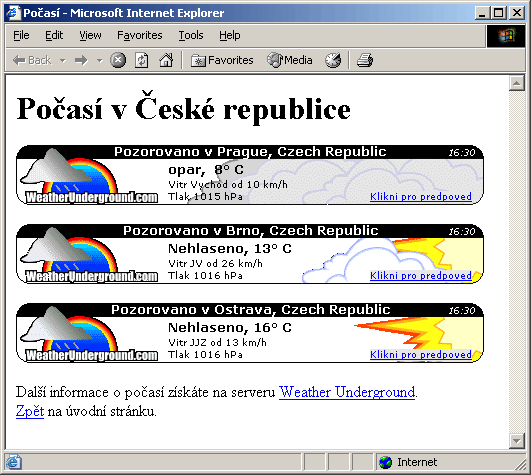This screenshot has height=475, width=531.
Task: Click the Print icon in toolbar
Action: point(365,60)
